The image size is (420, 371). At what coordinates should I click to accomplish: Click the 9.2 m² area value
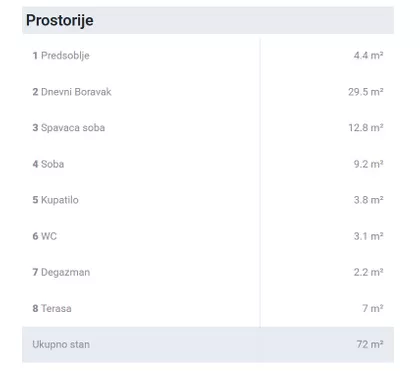368,164
